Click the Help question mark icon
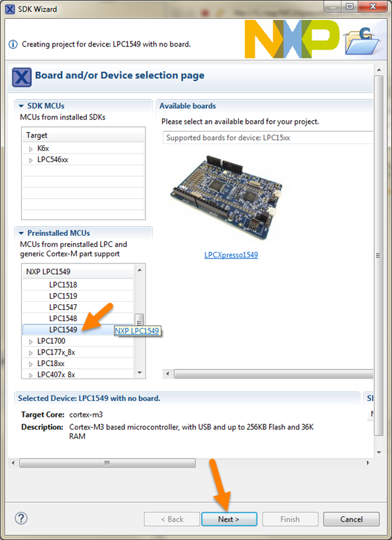This screenshot has height=540, width=392. point(21,518)
